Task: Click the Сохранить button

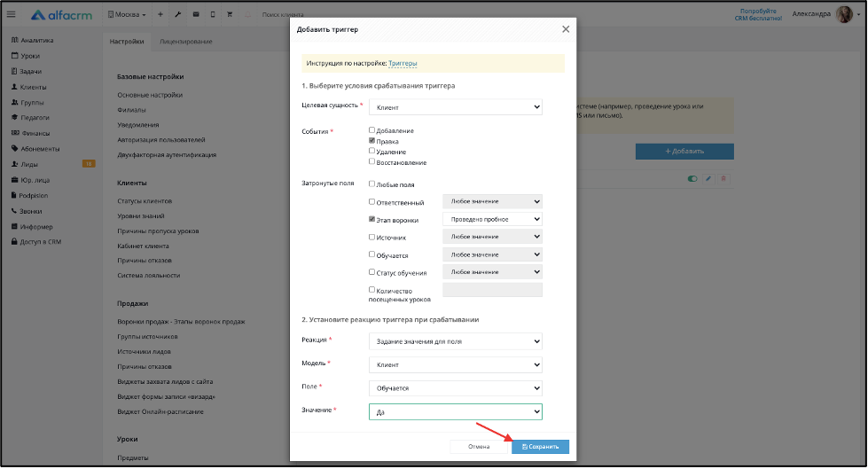Action: (x=540, y=447)
